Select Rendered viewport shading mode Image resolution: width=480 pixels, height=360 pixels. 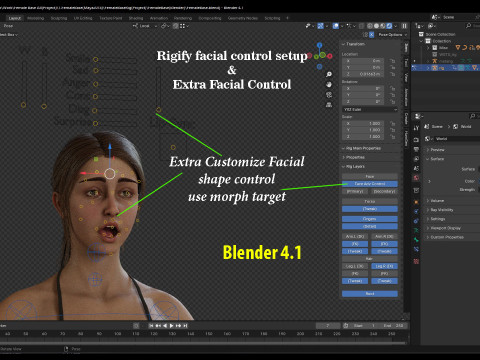[x=389, y=26]
